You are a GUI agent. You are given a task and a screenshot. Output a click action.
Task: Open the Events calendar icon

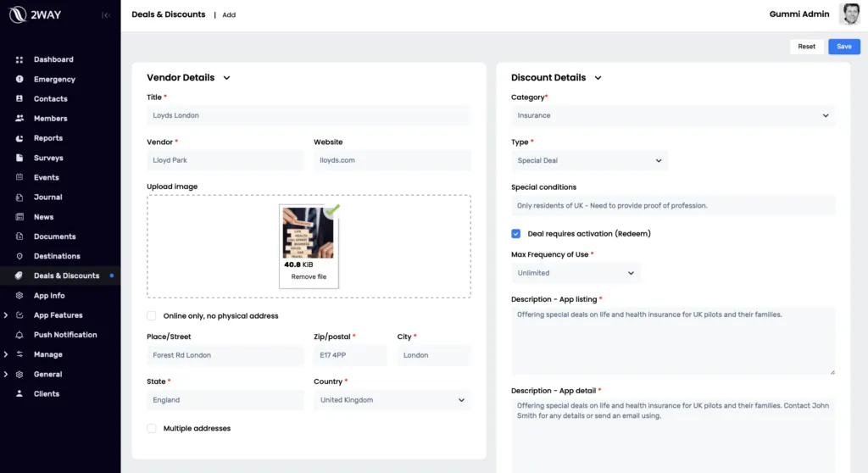19,177
